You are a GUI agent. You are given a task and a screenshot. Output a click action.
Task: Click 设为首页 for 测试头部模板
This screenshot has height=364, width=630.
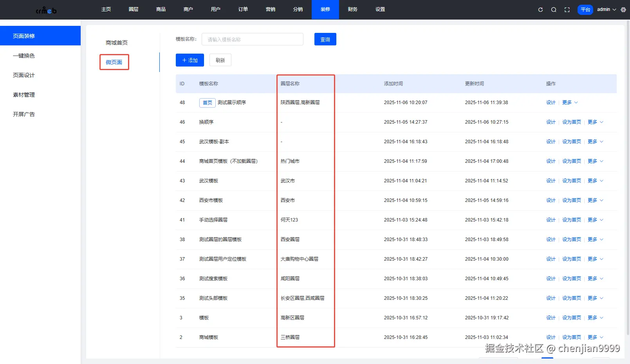point(572,298)
